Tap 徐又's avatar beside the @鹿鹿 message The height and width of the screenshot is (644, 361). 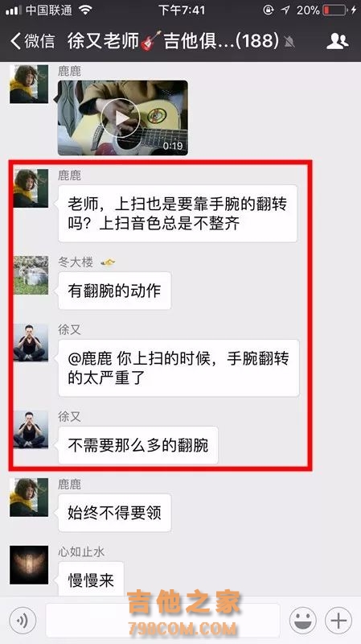tap(31, 343)
